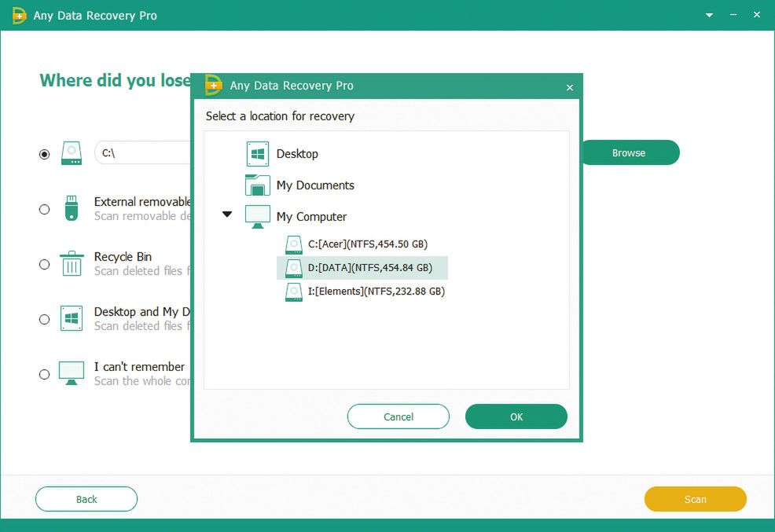Click the C:\ path input field
This screenshot has width=775, height=532.
coord(143,152)
